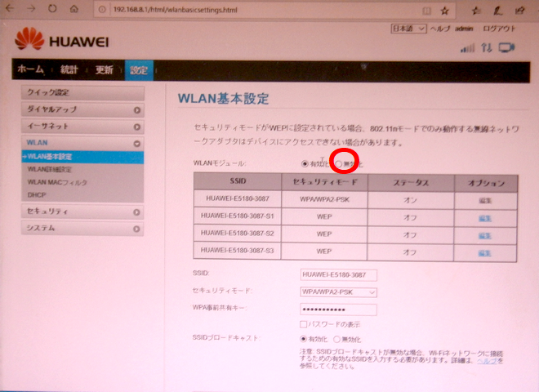Edit the HUAWEI-E5180-3087-S1 row
Viewport: 539px width, 392px height.
click(x=485, y=218)
